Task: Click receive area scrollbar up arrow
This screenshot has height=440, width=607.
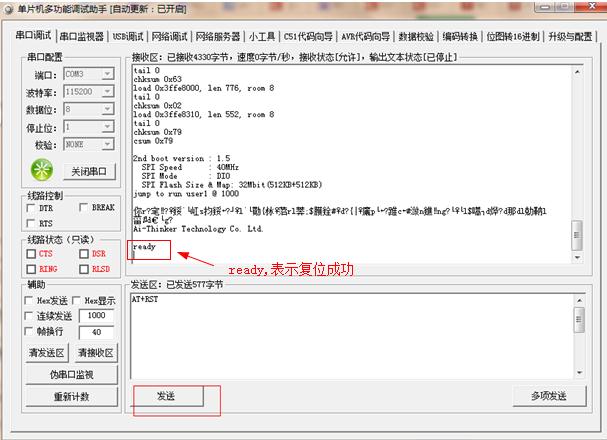Action: point(577,72)
